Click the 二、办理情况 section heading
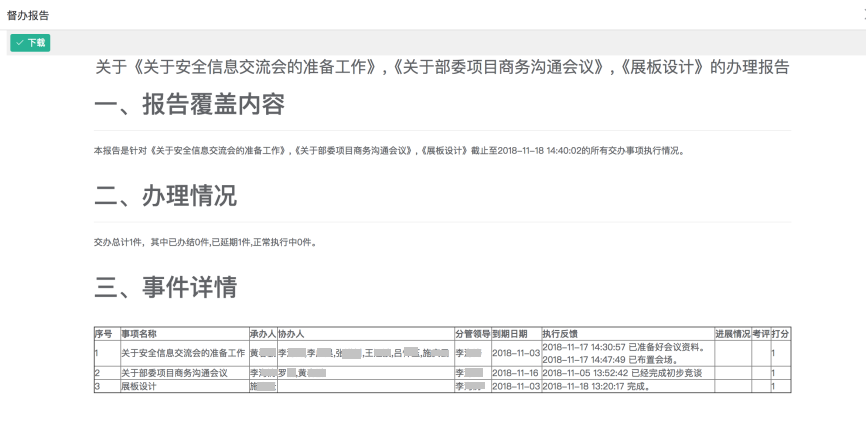866x436 pixels. tap(165, 197)
